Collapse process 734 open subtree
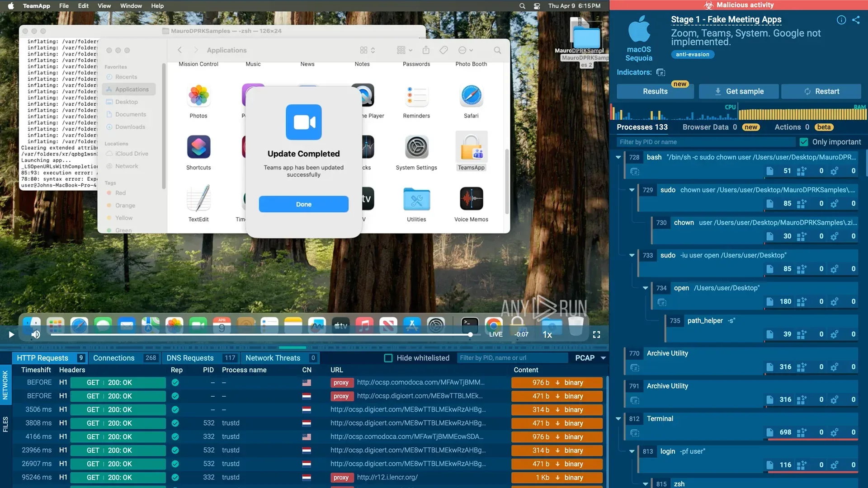868x488 pixels. point(645,288)
